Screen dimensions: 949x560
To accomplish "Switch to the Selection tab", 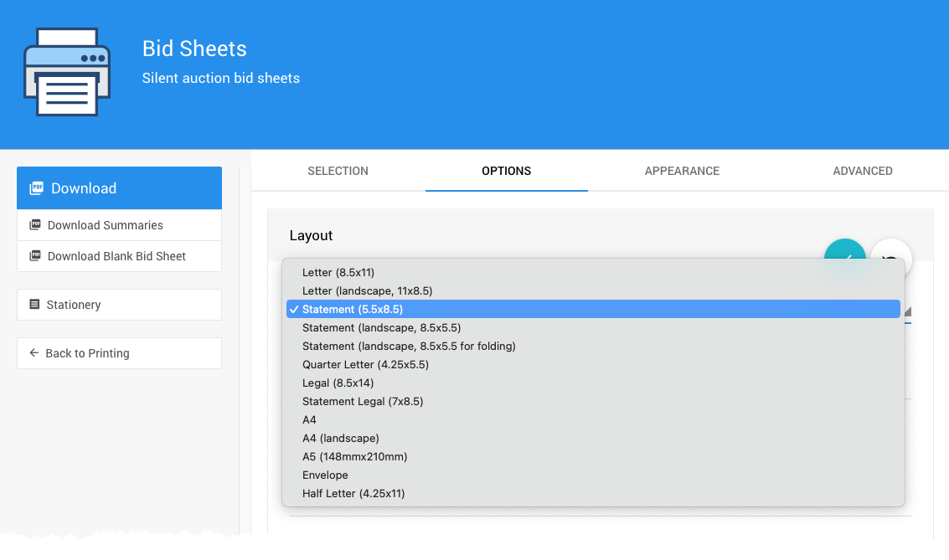I will click(x=338, y=171).
